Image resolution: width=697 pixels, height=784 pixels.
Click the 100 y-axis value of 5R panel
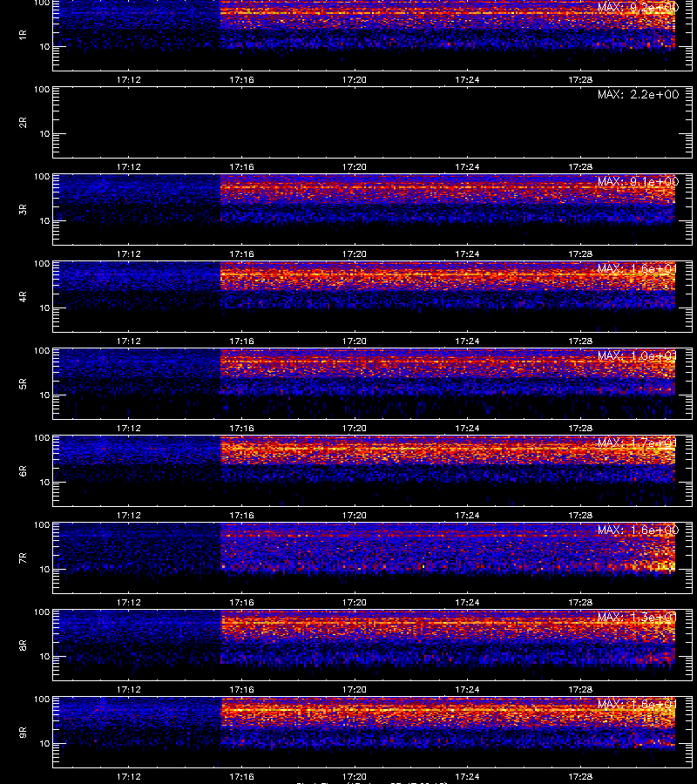click(x=42, y=351)
